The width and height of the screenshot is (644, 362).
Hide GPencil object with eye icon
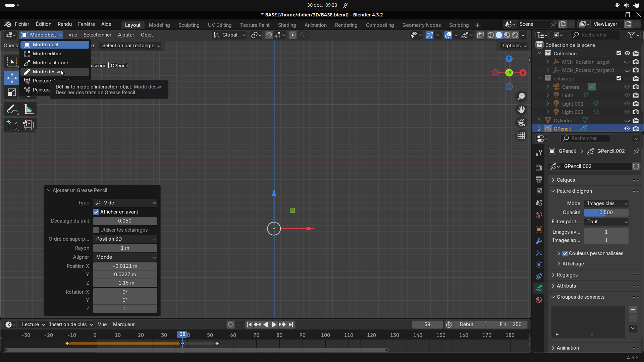point(627,129)
